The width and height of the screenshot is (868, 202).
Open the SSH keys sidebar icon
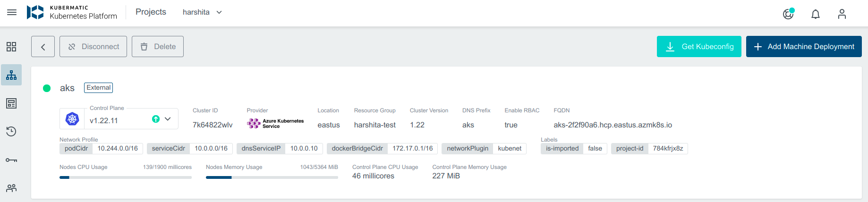pyautogui.click(x=11, y=160)
